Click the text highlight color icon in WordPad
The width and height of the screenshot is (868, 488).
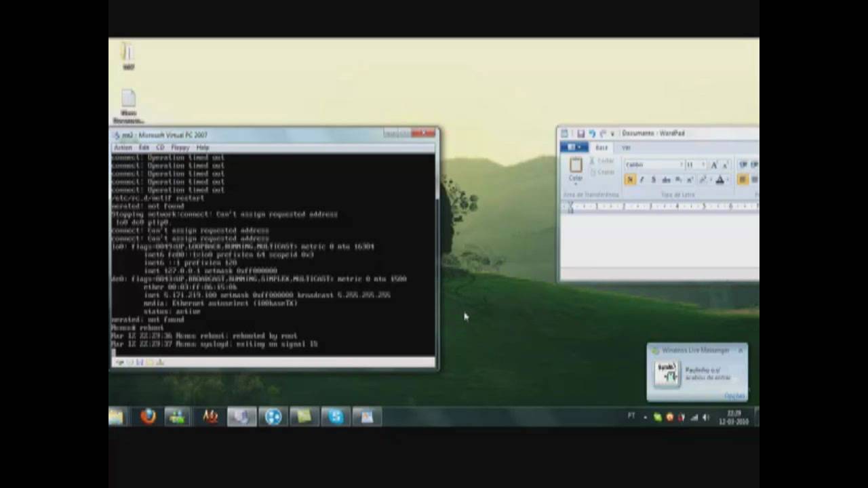point(704,180)
